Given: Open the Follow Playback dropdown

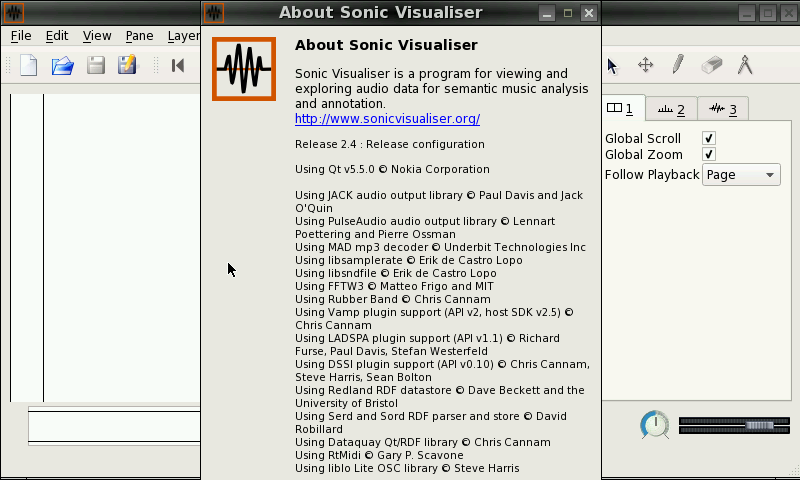Looking at the screenshot, I should click(x=741, y=175).
